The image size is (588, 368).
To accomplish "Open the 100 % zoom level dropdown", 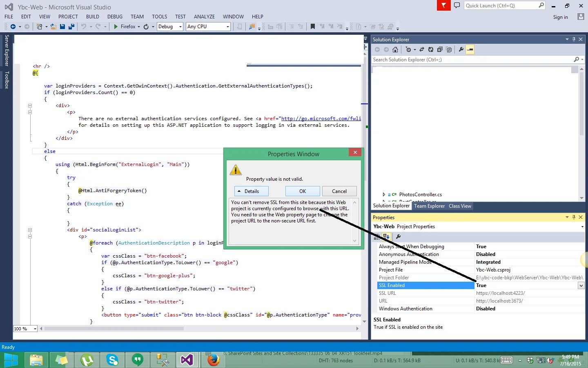I will pyautogui.click(x=35, y=329).
